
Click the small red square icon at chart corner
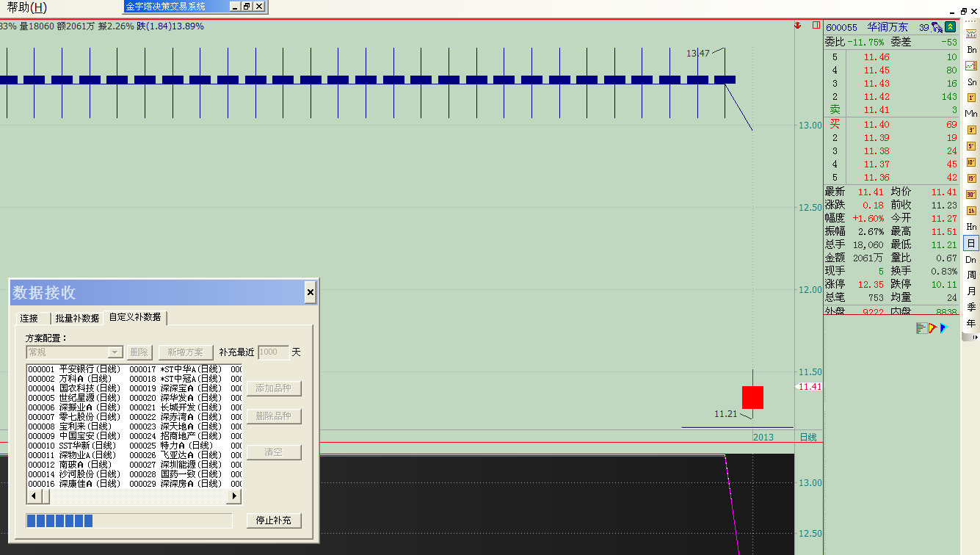point(816,26)
